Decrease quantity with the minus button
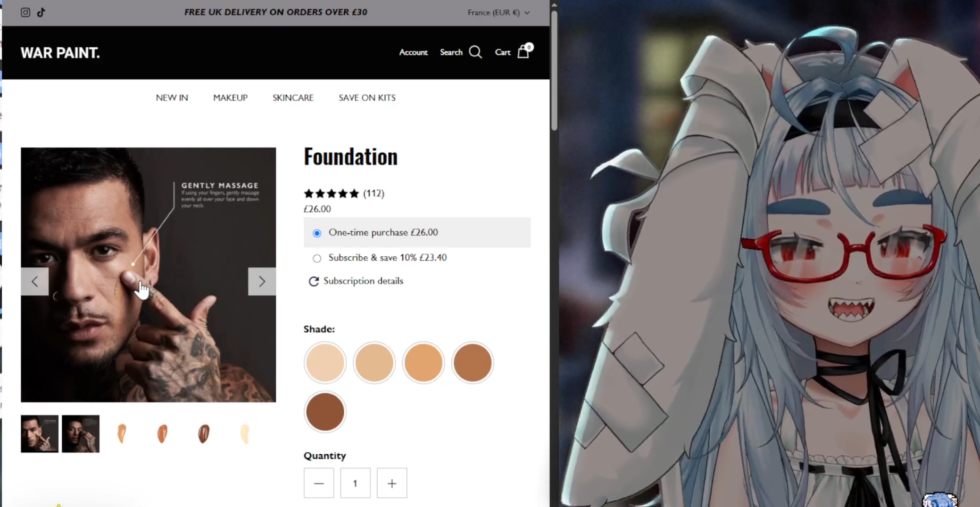The width and height of the screenshot is (980, 507). (319, 483)
